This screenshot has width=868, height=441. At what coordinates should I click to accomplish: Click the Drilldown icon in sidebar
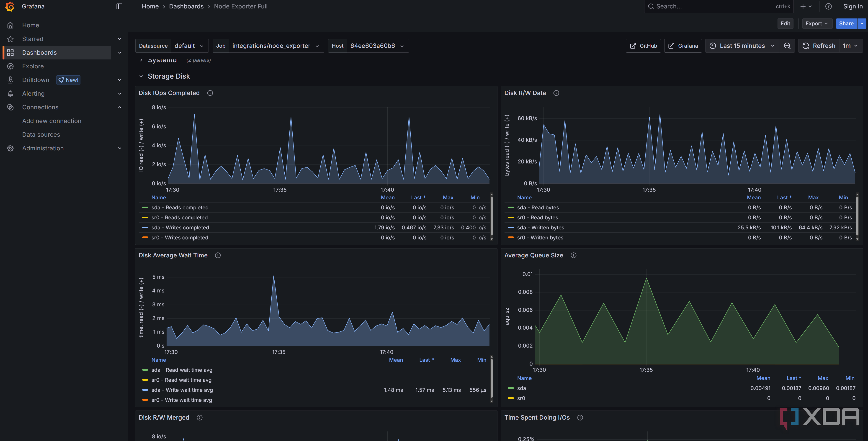[x=10, y=80]
